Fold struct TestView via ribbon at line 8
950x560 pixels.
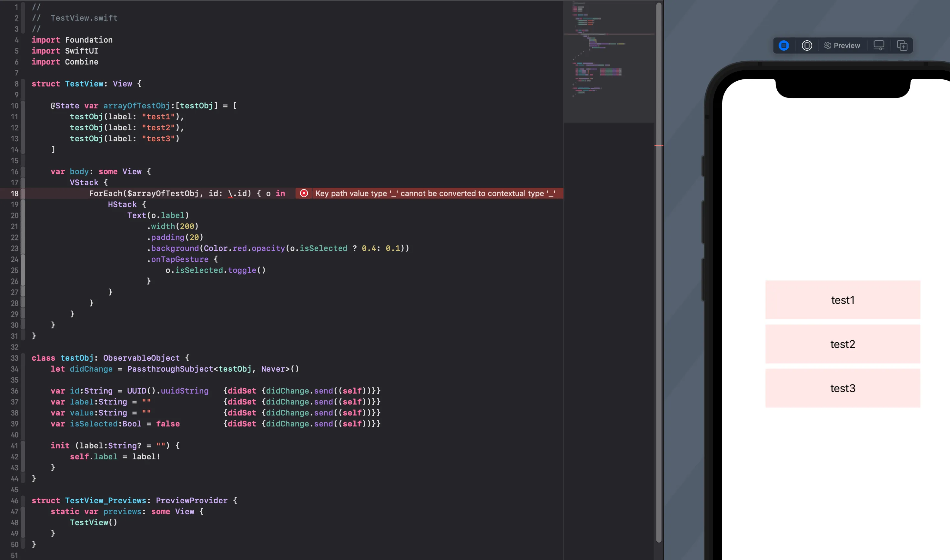[23, 84]
